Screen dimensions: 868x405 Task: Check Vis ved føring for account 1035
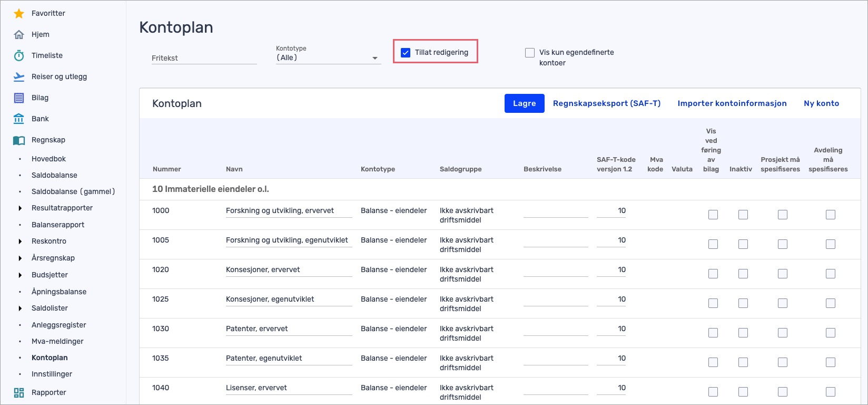click(713, 362)
